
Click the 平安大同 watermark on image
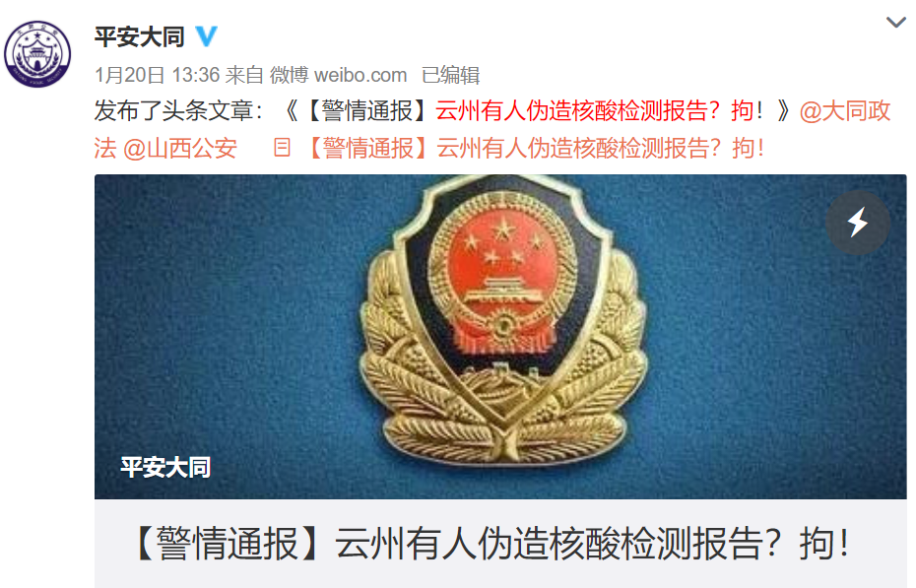[165, 467]
